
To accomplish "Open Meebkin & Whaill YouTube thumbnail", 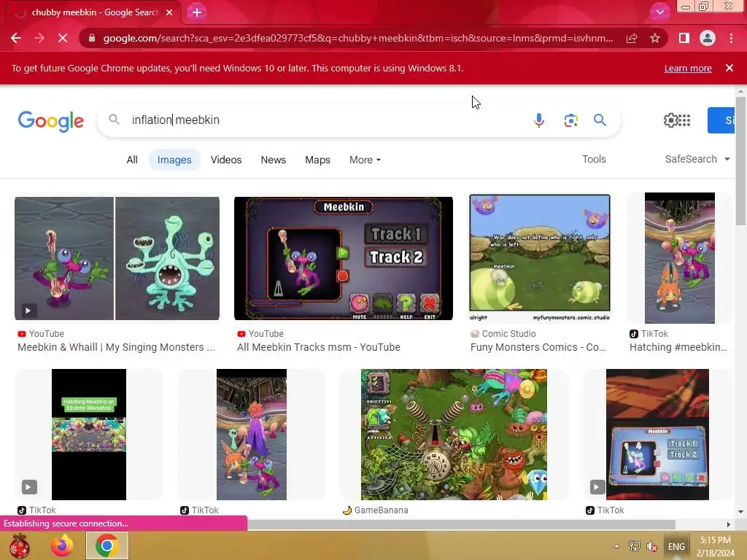I will [117, 258].
